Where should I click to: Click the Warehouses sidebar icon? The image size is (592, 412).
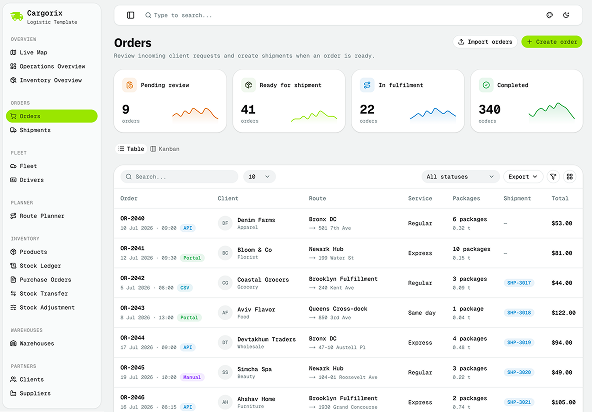tap(13, 343)
